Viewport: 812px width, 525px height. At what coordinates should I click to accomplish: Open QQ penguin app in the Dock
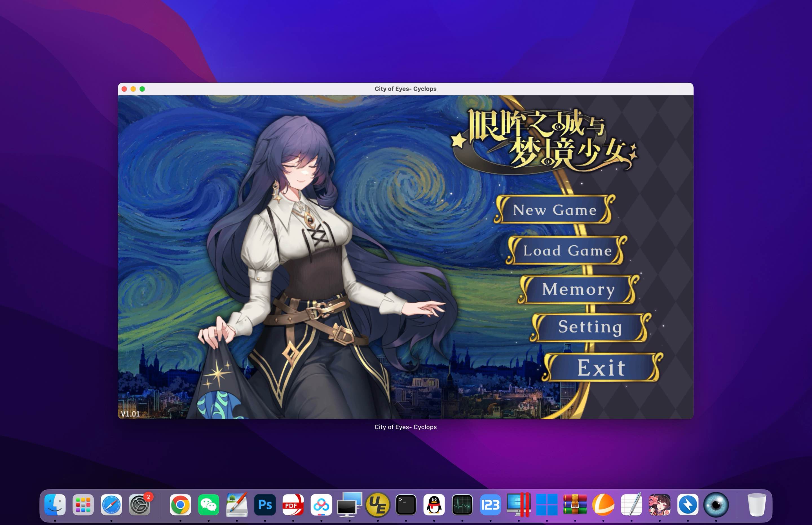434,504
